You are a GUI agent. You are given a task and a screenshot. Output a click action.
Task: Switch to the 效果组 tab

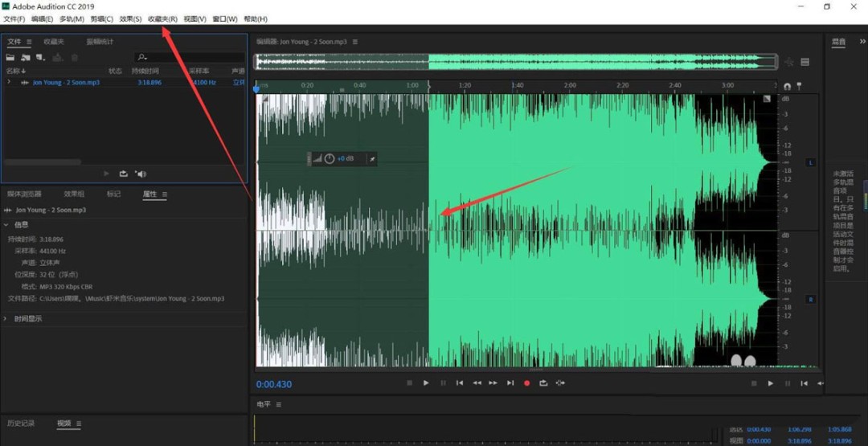(74, 194)
